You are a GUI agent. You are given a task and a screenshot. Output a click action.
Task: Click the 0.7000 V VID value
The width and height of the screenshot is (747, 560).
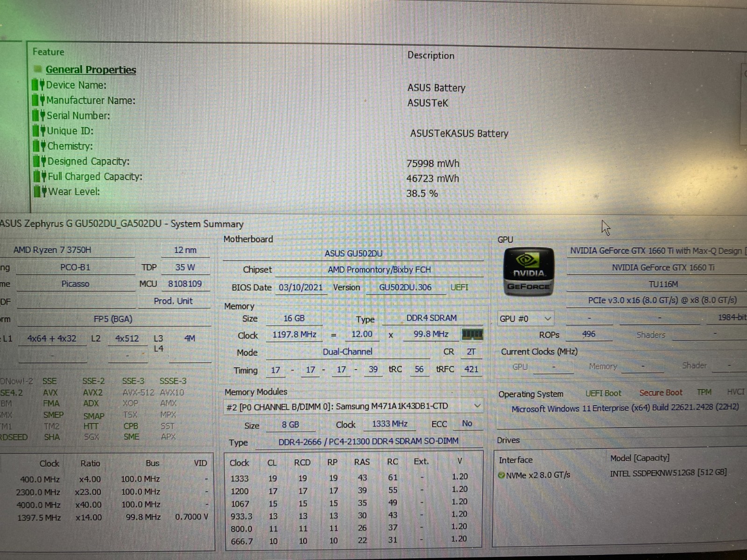(192, 517)
